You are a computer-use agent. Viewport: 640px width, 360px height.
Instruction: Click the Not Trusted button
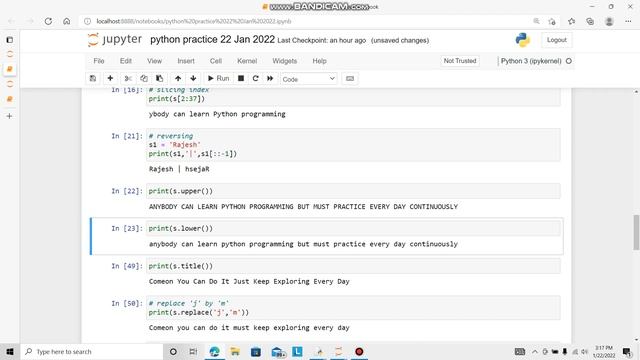[x=460, y=61]
